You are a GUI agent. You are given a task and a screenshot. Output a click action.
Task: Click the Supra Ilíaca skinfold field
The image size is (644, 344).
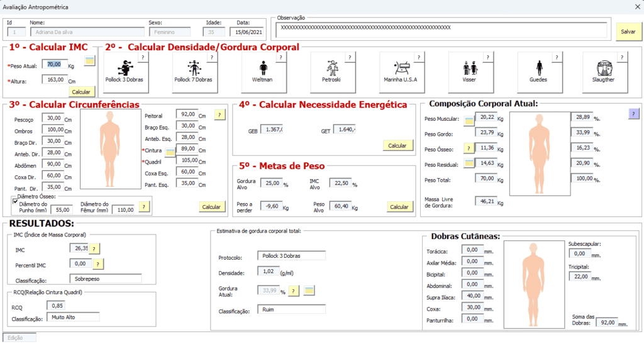coord(472,296)
